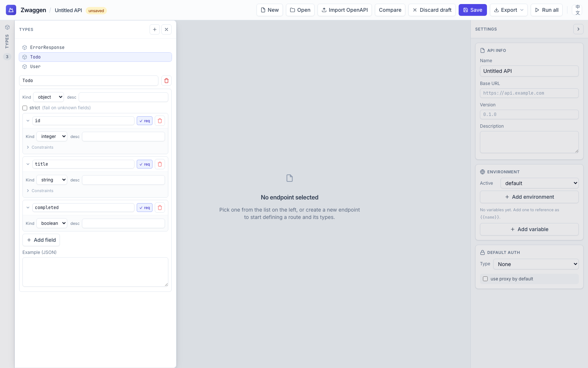Change Default Auth type from None dropdown
588x368 pixels.
tap(535, 264)
